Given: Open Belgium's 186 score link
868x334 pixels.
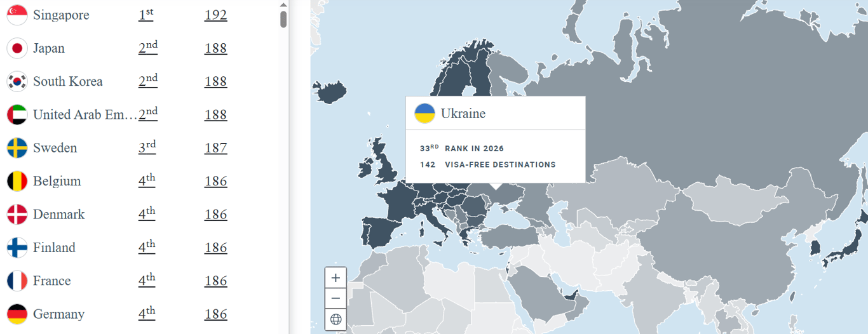Looking at the screenshot, I should point(216,181).
